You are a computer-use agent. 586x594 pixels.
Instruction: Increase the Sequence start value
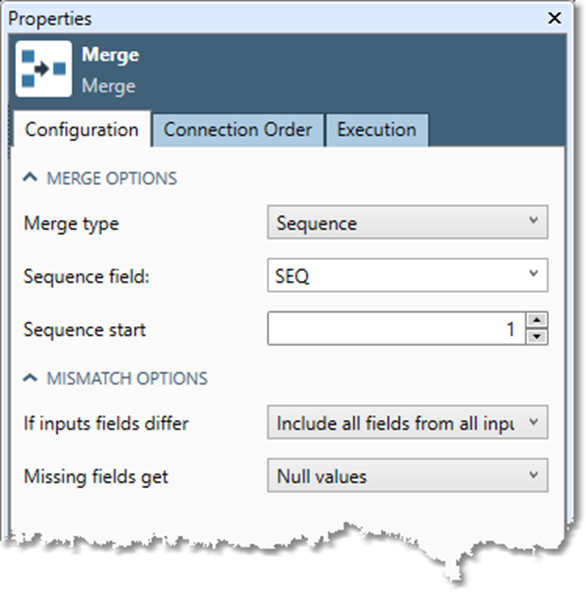(536, 320)
